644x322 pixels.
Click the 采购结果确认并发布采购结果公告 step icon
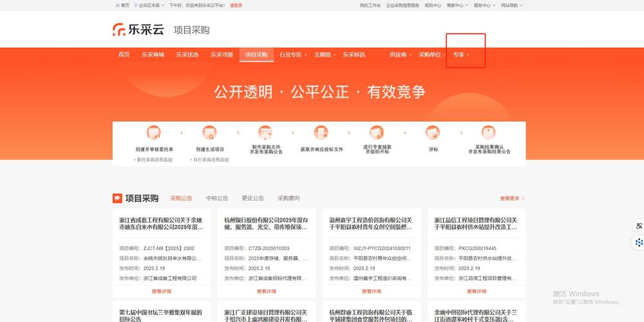pos(489,133)
